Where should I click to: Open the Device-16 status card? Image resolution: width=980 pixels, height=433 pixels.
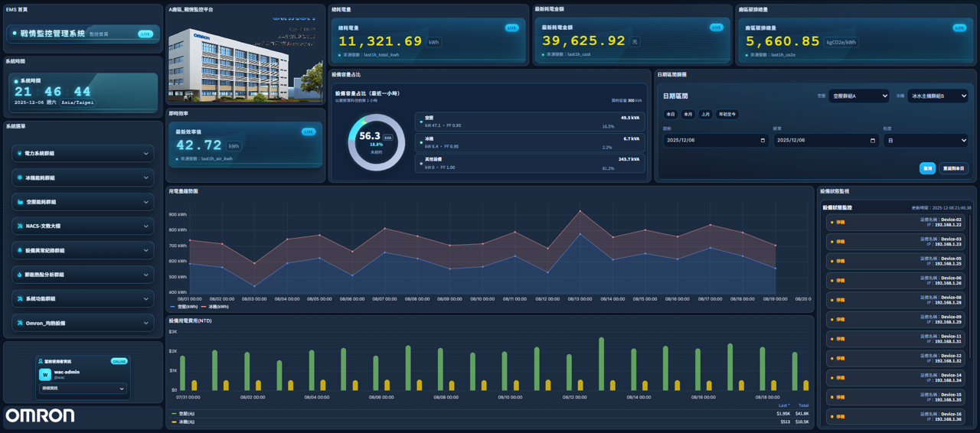[897, 417]
